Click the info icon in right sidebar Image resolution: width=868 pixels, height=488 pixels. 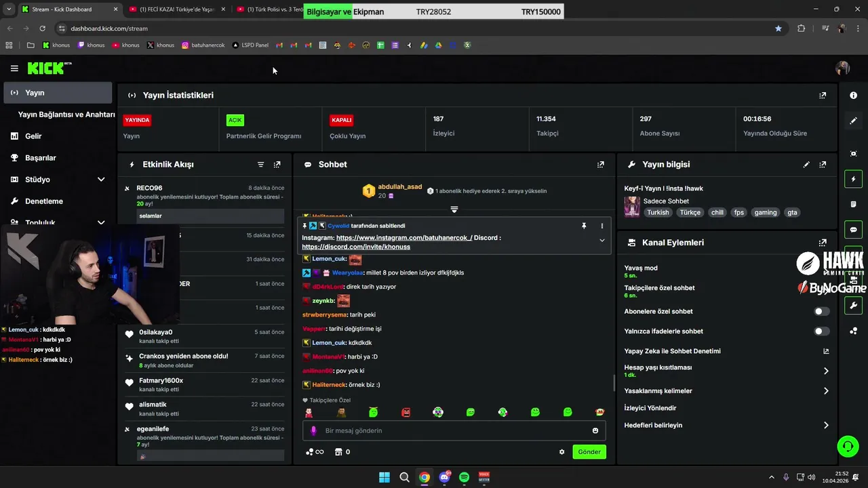[x=854, y=96]
